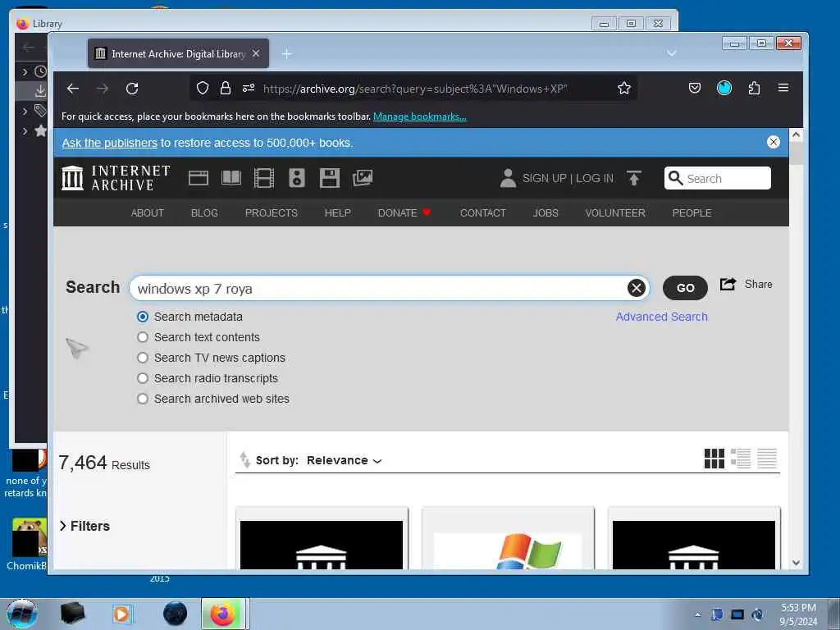Select Search archived web sites option
This screenshot has height=630, width=840.
[x=142, y=399]
